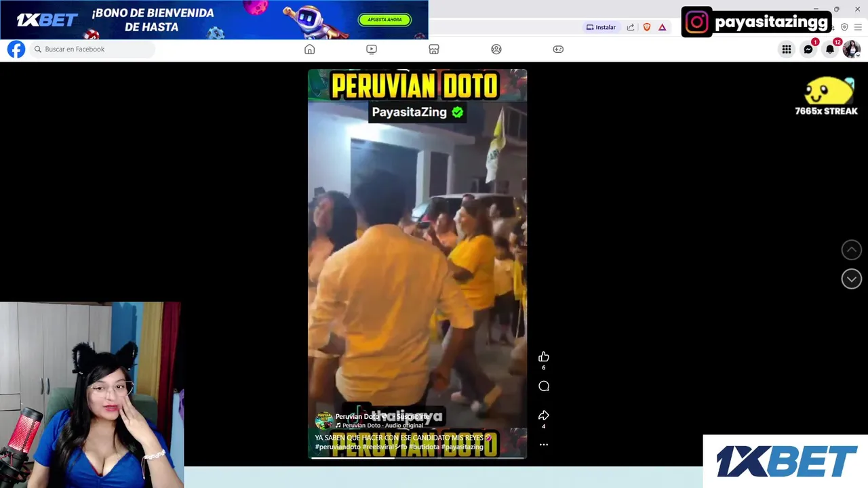Open the browser VPN shield icon
This screenshot has width=868, height=488.
click(x=844, y=27)
